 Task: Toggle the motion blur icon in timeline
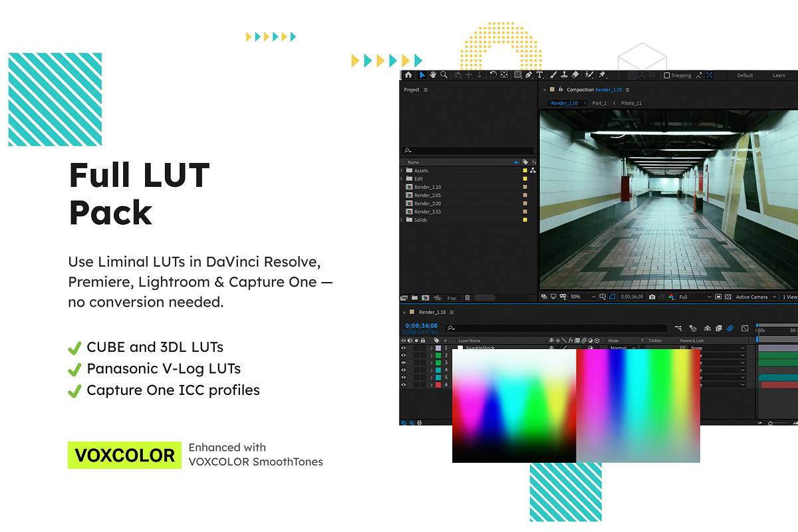pos(730,329)
